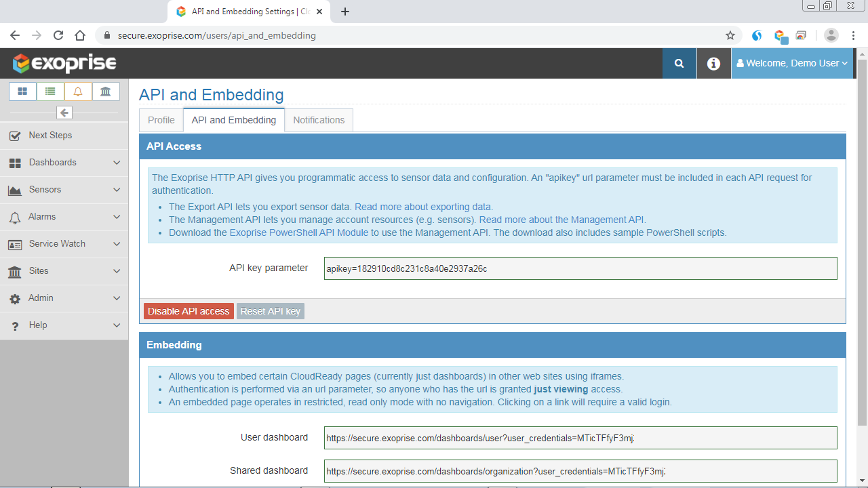Image resolution: width=868 pixels, height=488 pixels.
Task: Switch to the Notifications tab
Action: pyautogui.click(x=319, y=120)
